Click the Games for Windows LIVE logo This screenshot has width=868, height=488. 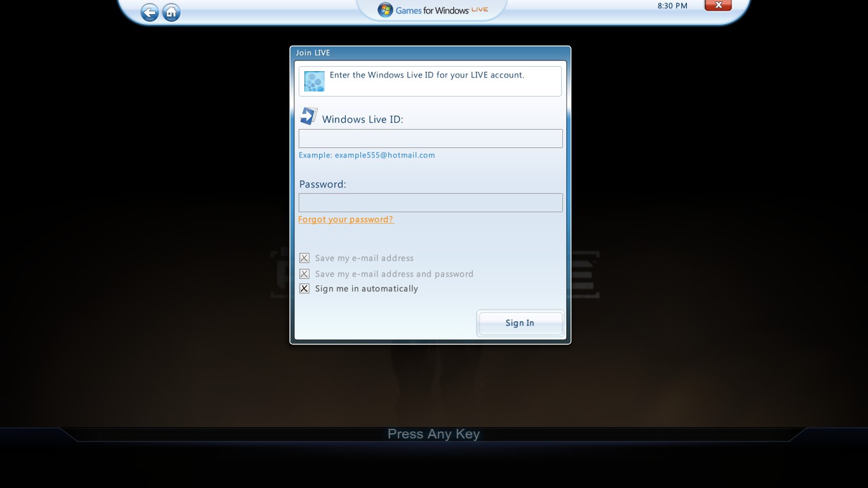(433, 10)
